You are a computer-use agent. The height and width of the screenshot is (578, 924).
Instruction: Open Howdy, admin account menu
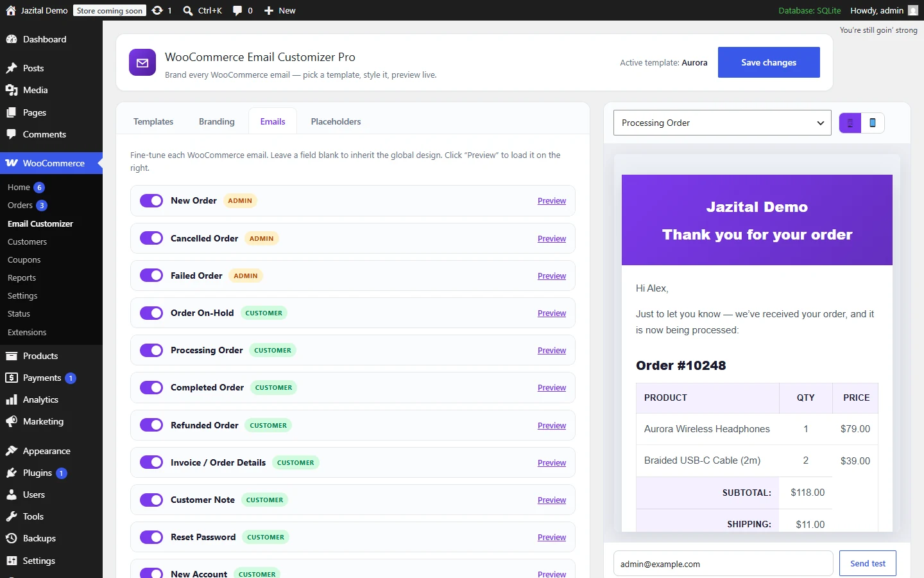[884, 10]
